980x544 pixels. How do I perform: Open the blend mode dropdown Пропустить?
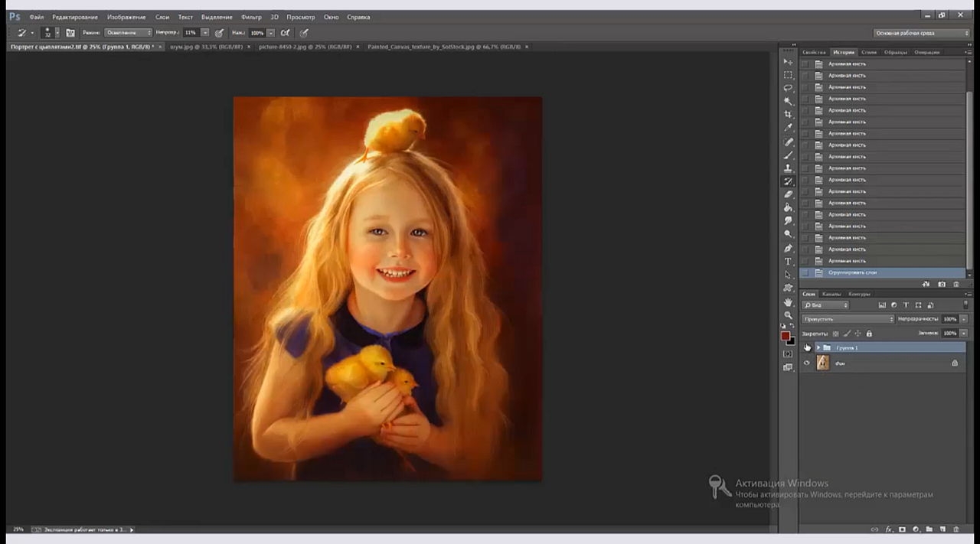point(848,319)
